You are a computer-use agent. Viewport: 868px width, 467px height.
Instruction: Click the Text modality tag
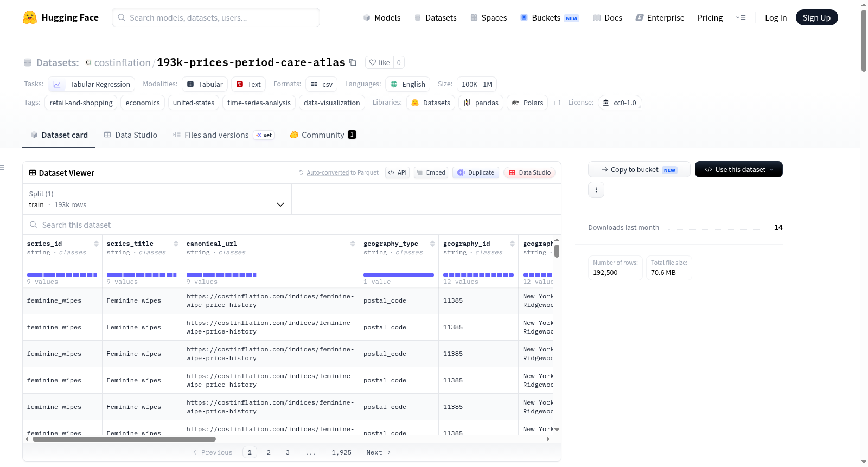click(248, 84)
